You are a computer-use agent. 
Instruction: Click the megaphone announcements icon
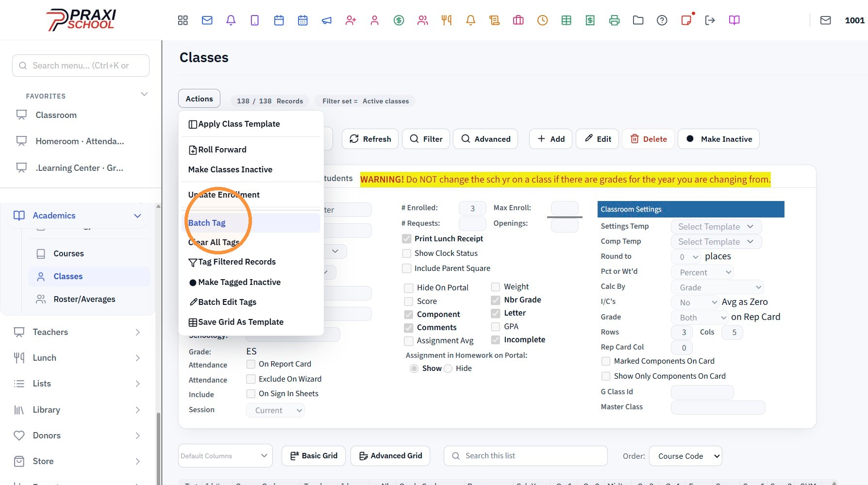click(327, 20)
